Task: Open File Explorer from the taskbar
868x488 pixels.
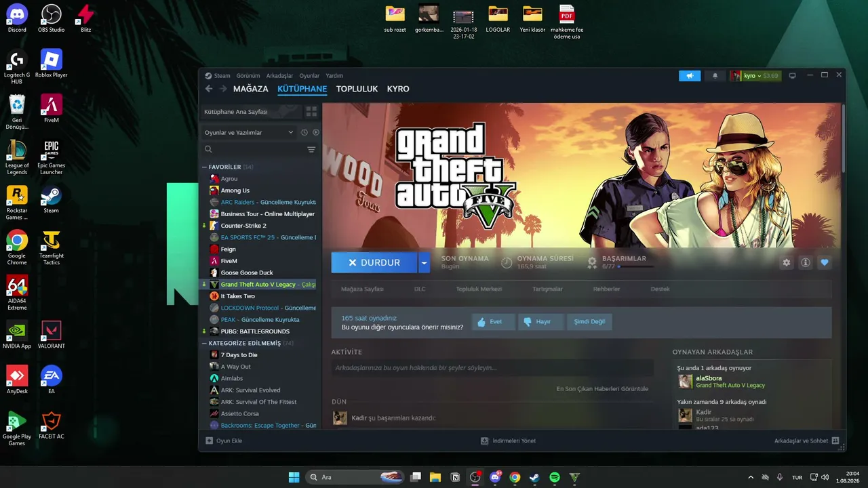Action: pos(435,477)
